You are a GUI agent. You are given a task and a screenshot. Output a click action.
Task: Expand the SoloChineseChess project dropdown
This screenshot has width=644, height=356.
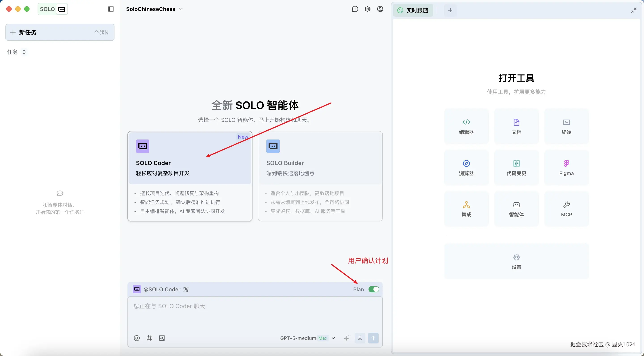(x=155, y=9)
